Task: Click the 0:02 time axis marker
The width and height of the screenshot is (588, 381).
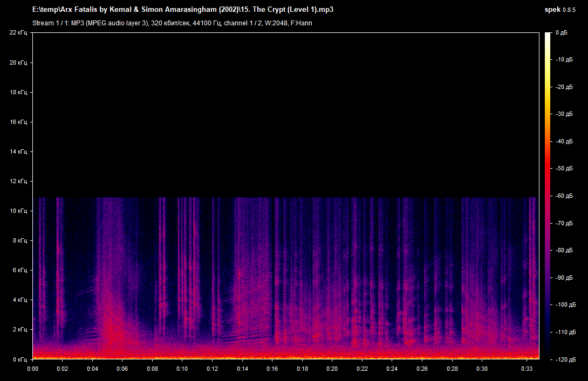Action: click(x=62, y=369)
